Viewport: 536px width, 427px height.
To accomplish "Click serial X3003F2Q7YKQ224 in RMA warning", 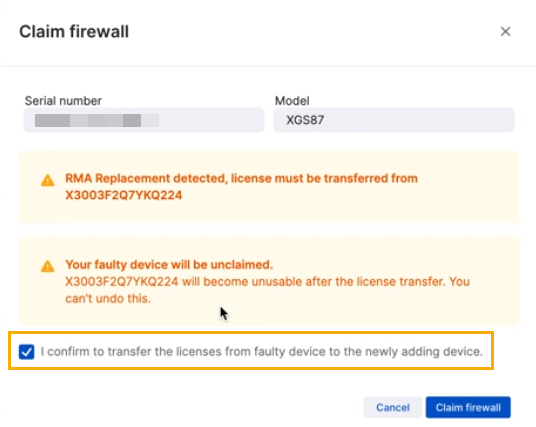I will pos(123,195).
